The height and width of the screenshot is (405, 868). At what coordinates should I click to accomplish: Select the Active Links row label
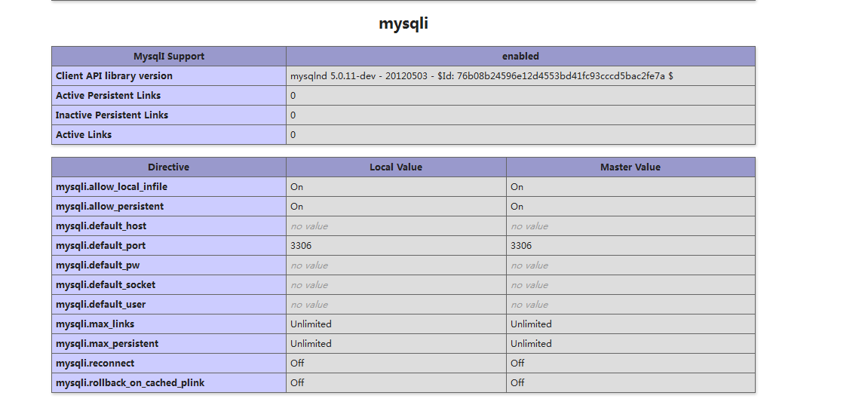tap(84, 135)
